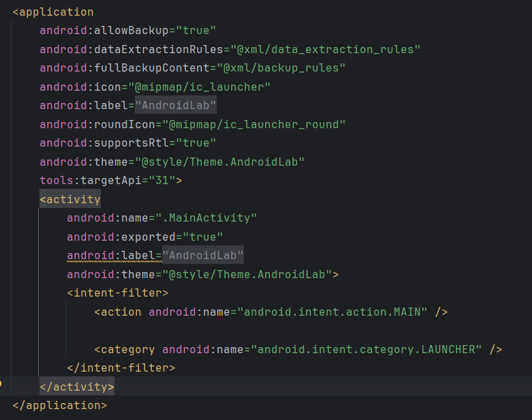Click the closing </application> tag
The image size is (532, 420).
pos(60,406)
